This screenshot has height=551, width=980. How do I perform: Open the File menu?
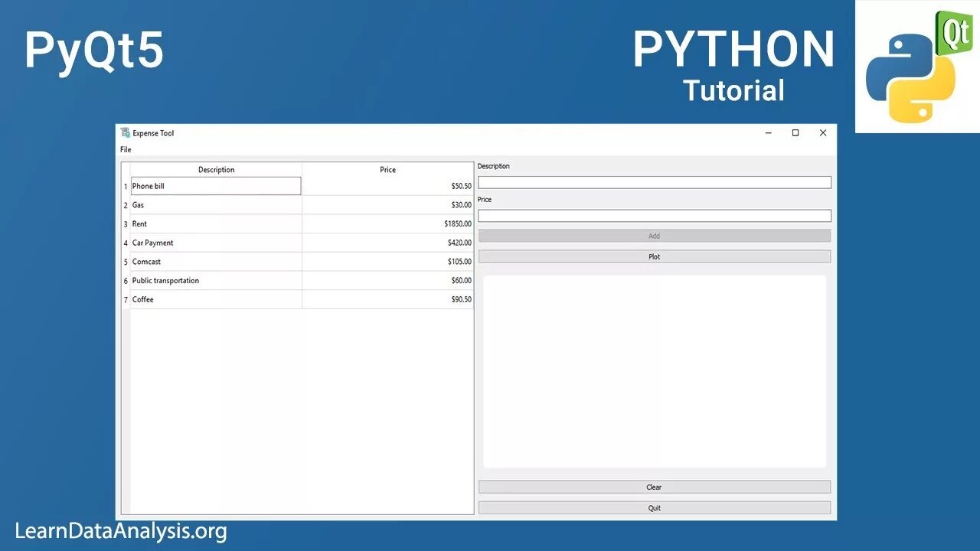tap(126, 149)
